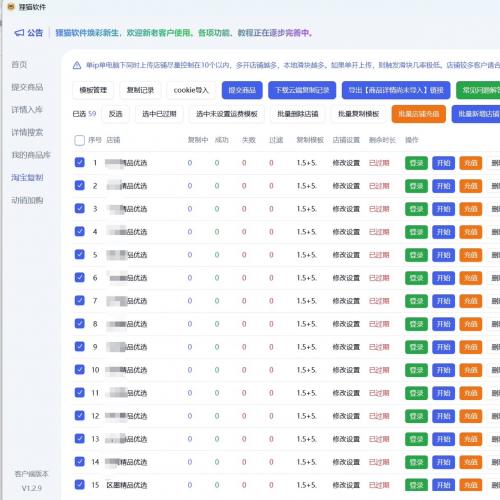Click orange 充值 button in row 1
The width and height of the screenshot is (500, 500).
471,163
